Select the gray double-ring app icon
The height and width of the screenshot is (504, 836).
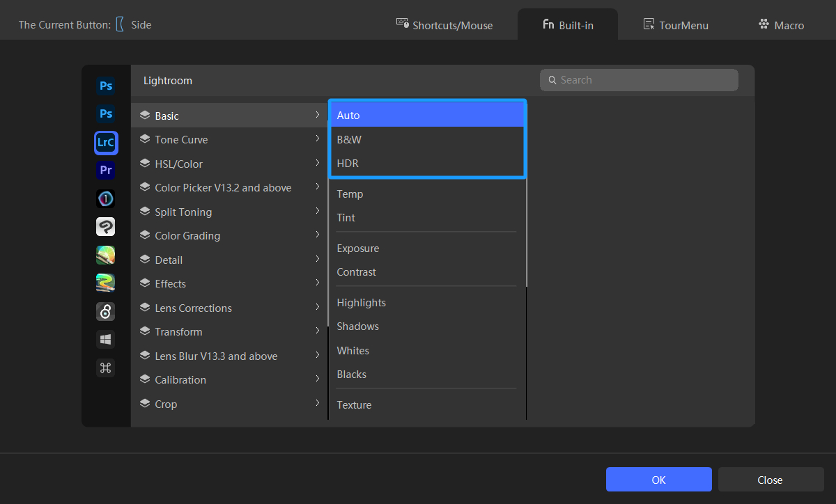pos(106,311)
